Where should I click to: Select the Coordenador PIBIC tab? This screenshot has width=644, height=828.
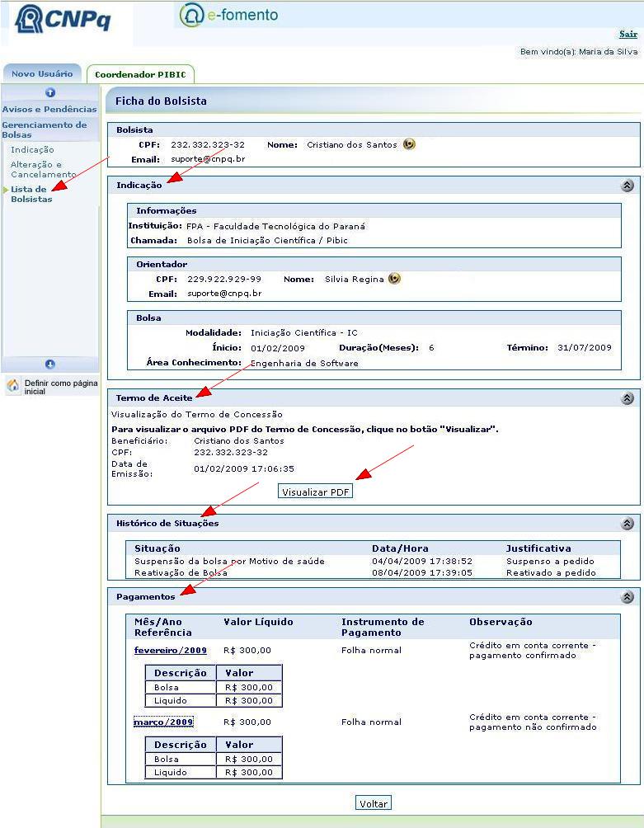tap(140, 75)
